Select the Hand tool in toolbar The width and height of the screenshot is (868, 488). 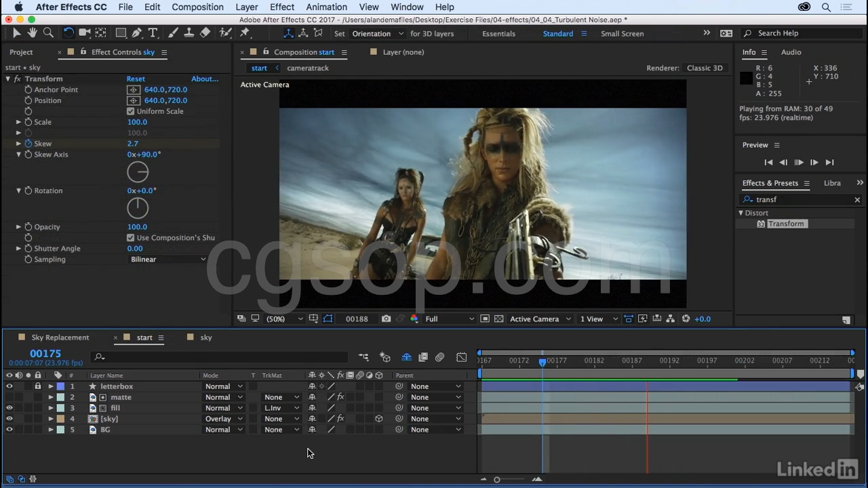pos(33,33)
